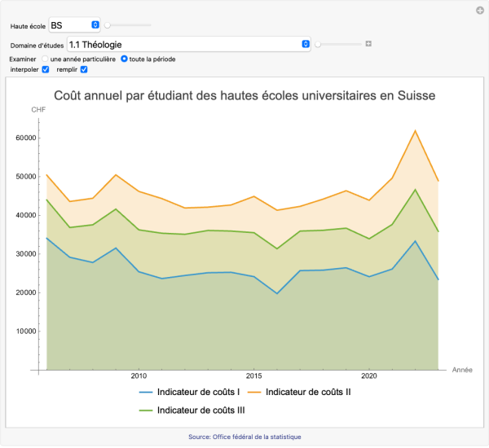This screenshot has width=489, height=448.
Task: Expand slider controls with small plus icon
Action: pos(368,44)
